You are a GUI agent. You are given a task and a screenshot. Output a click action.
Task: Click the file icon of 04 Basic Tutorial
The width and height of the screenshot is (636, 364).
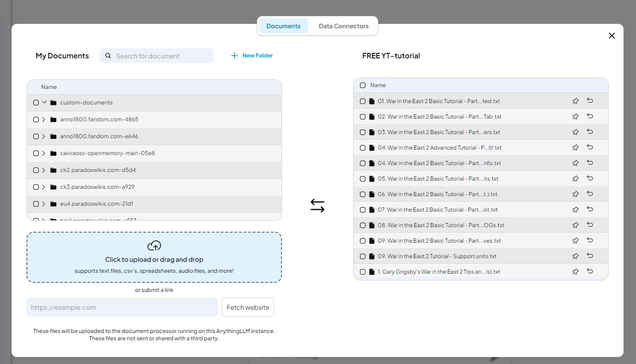(372, 163)
